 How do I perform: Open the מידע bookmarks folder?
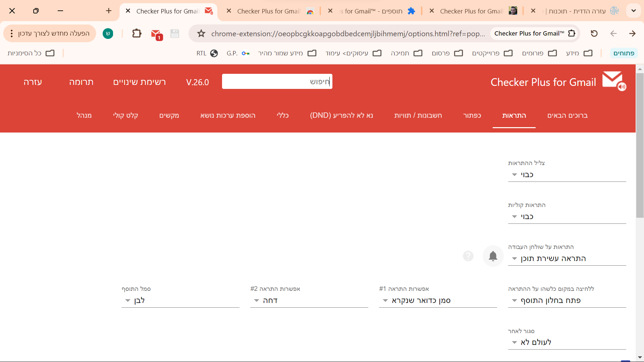pos(579,53)
